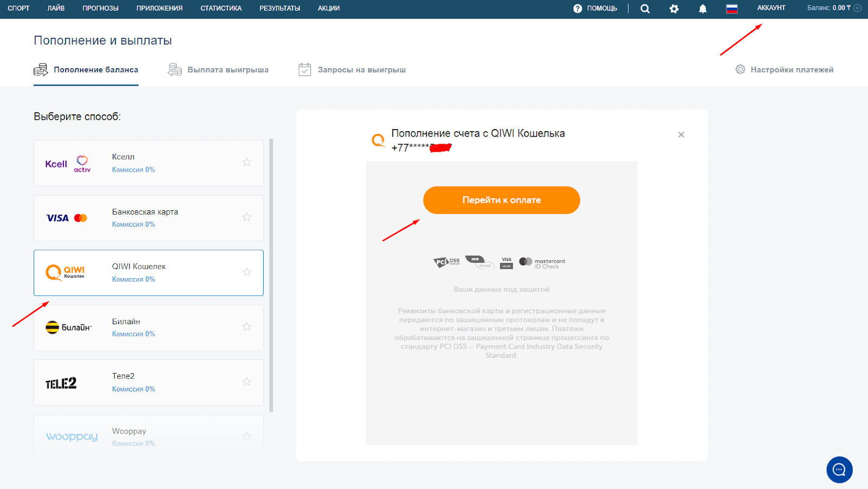868x489 pixels.
Task: Open СТАТИСТИКА in top menu
Action: pyautogui.click(x=221, y=8)
